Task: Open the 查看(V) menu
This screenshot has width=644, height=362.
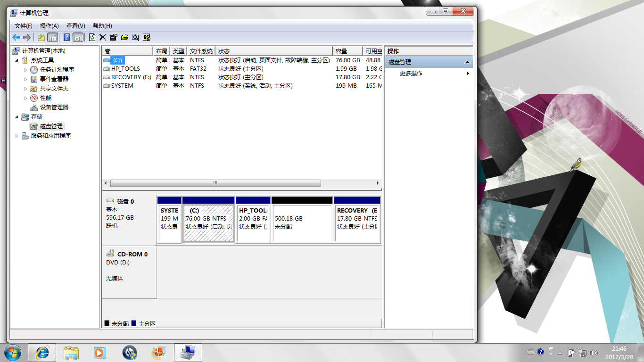Action: (75, 26)
